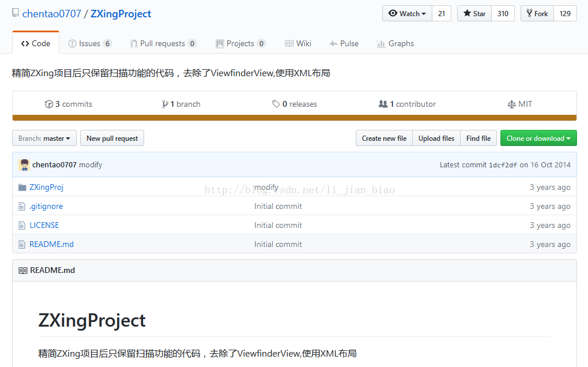Image resolution: width=588 pixels, height=367 pixels.
Task: Open the Pull requests tab
Action: pos(164,43)
